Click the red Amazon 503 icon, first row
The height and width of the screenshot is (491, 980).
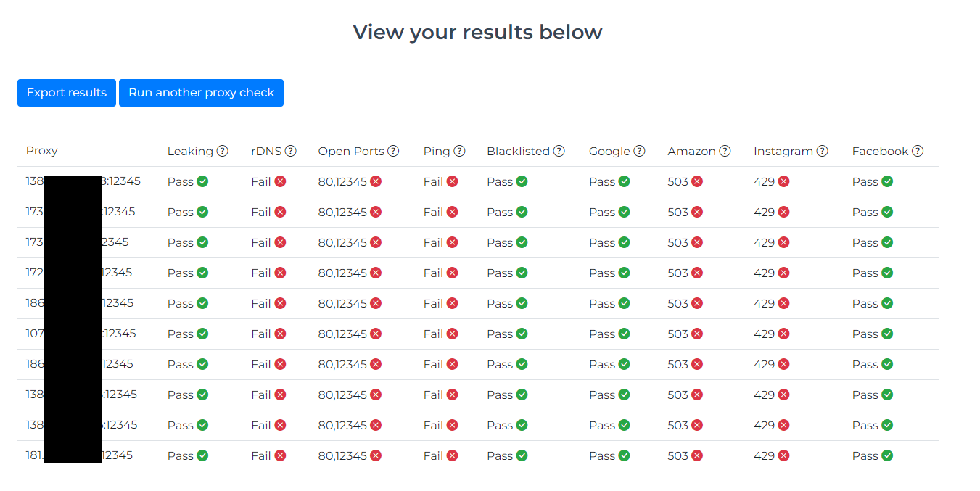[x=697, y=181]
